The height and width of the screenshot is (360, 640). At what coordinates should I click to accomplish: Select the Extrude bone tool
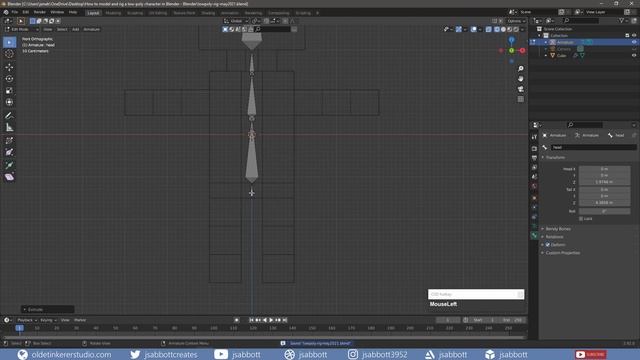(9, 165)
